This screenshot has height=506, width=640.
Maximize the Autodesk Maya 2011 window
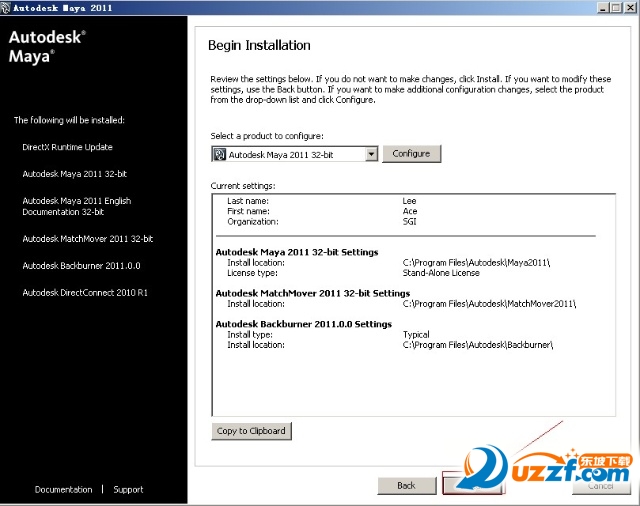(x=616, y=8)
